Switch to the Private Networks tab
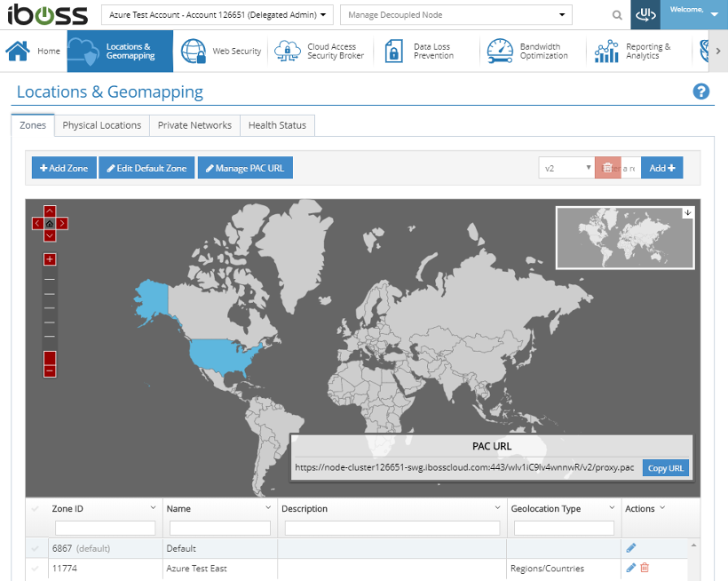Screen dimensions: 728x581 click(194, 125)
